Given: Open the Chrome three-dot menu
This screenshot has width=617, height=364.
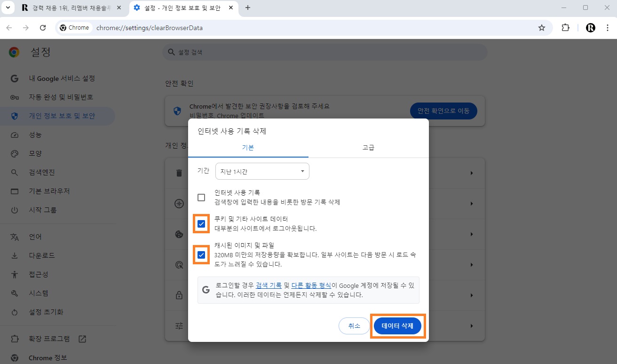Looking at the screenshot, I should 607,28.
